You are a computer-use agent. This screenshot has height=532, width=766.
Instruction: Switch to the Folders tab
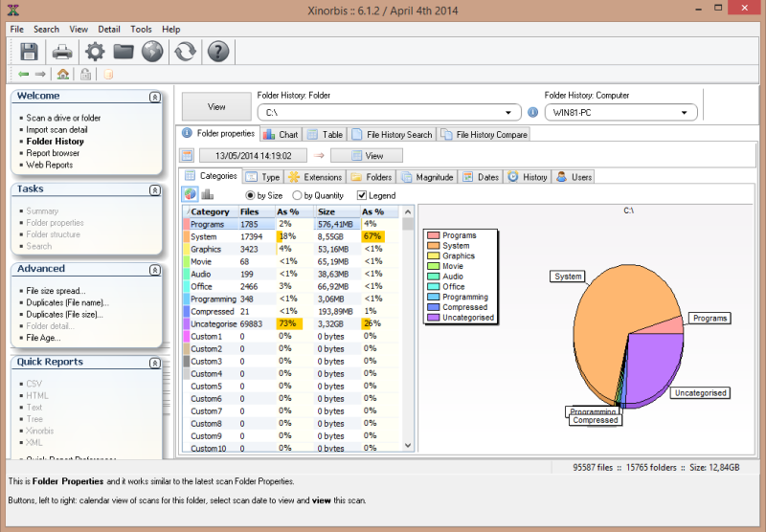(372, 177)
